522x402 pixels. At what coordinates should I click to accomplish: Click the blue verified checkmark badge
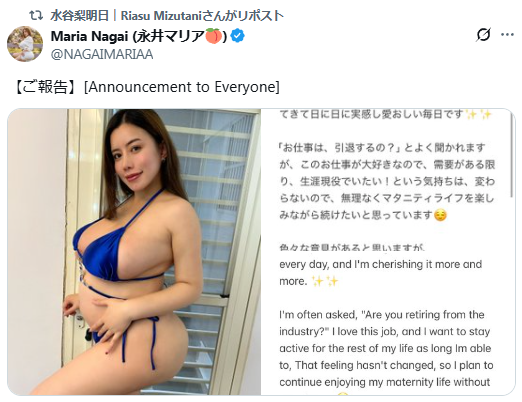click(238, 36)
